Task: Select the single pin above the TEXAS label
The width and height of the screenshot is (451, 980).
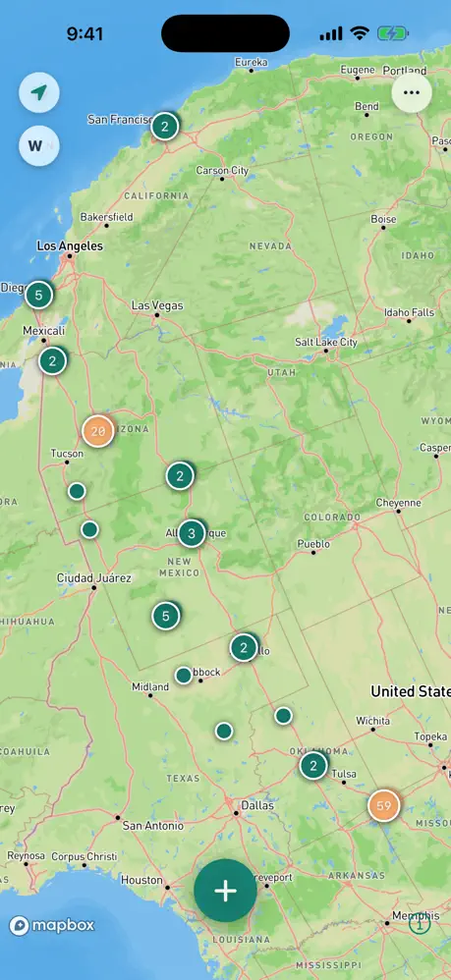Action: 224,731
